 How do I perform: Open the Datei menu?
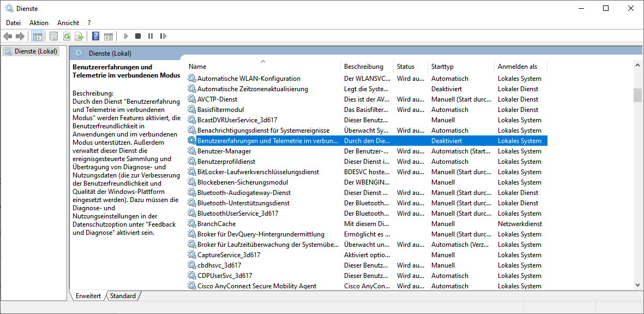[13, 23]
